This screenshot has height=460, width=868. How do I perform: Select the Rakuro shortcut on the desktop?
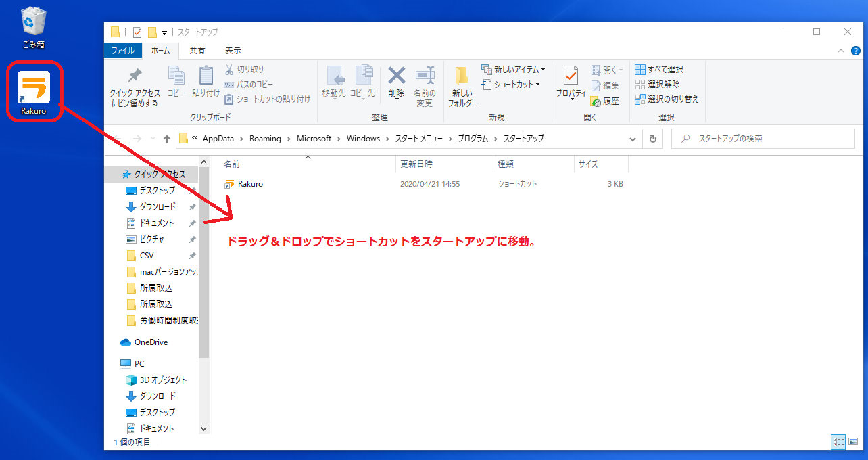click(34, 92)
